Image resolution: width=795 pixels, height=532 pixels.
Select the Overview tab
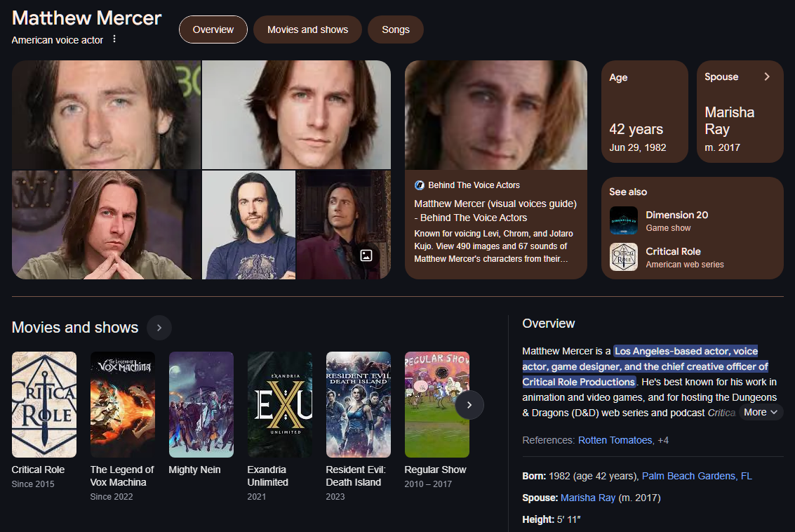(213, 29)
